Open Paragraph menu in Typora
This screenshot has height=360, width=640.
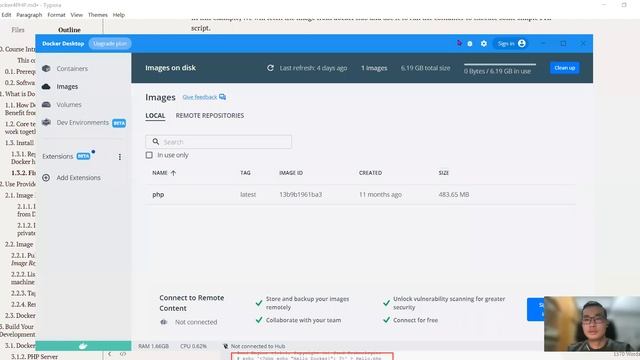(x=29, y=15)
